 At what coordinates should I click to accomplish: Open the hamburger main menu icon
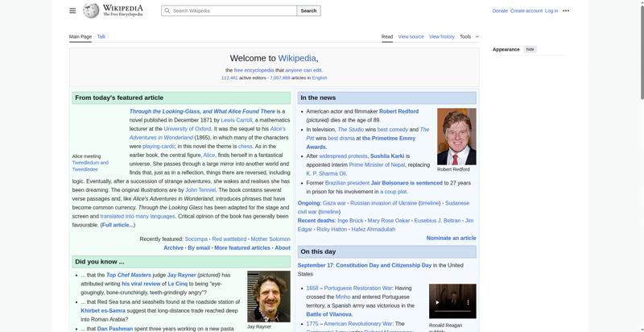72,10
